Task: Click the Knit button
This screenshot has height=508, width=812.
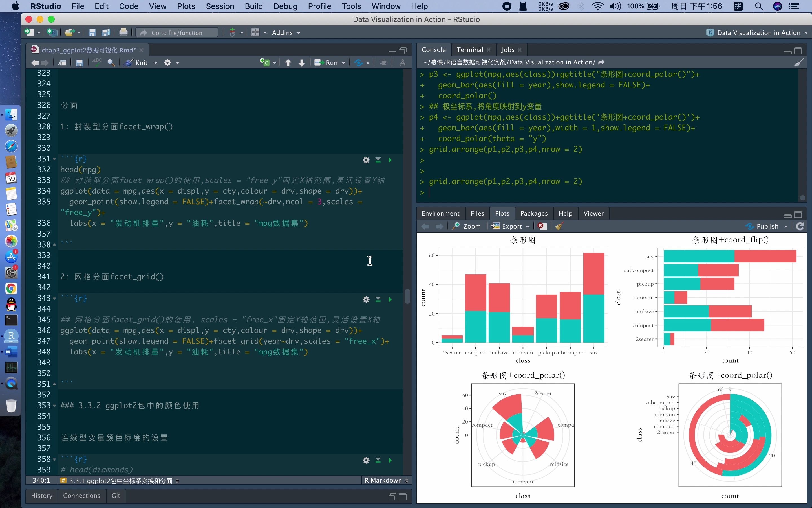Action: [x=136, y=62]
